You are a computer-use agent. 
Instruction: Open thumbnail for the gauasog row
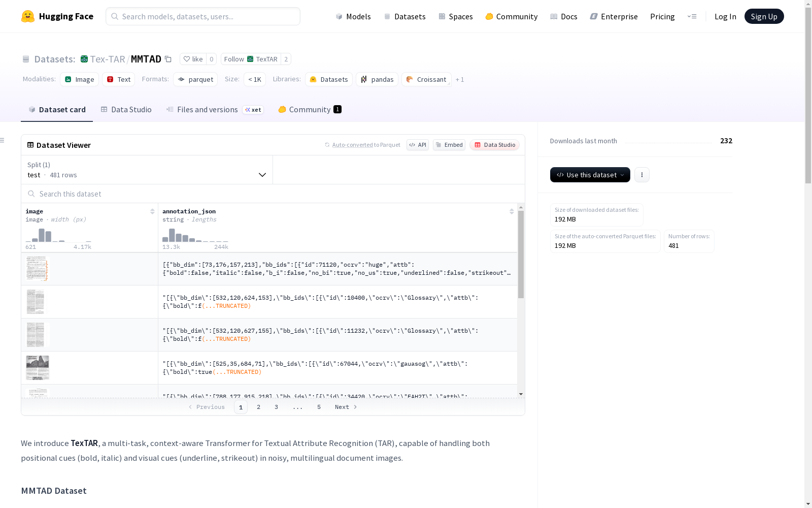pyautogui.click(x=38, y=368)
